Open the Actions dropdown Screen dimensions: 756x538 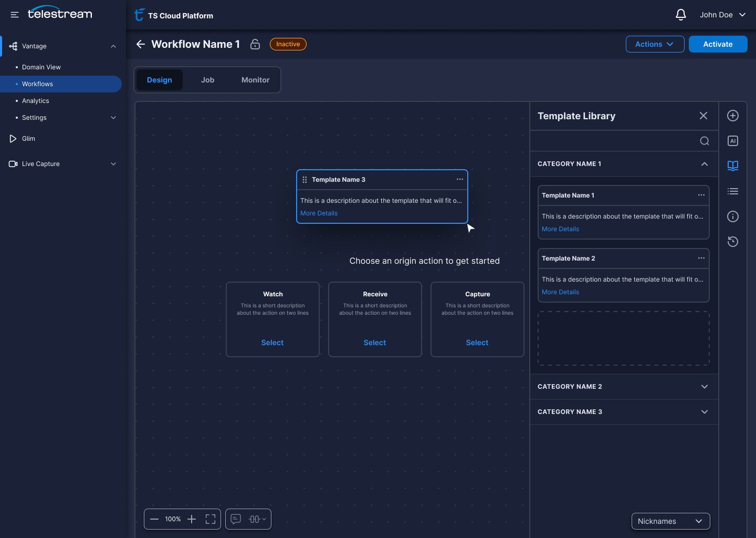click(x=655, y=44)
